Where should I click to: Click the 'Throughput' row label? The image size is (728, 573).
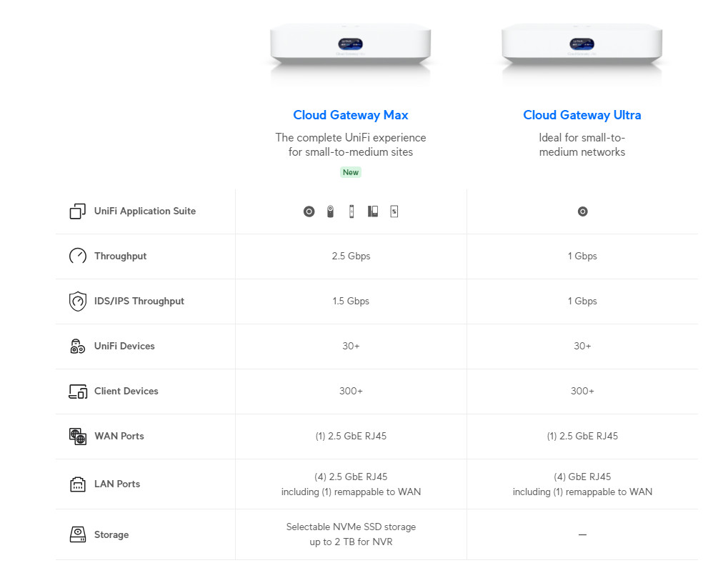coord(120,256)
